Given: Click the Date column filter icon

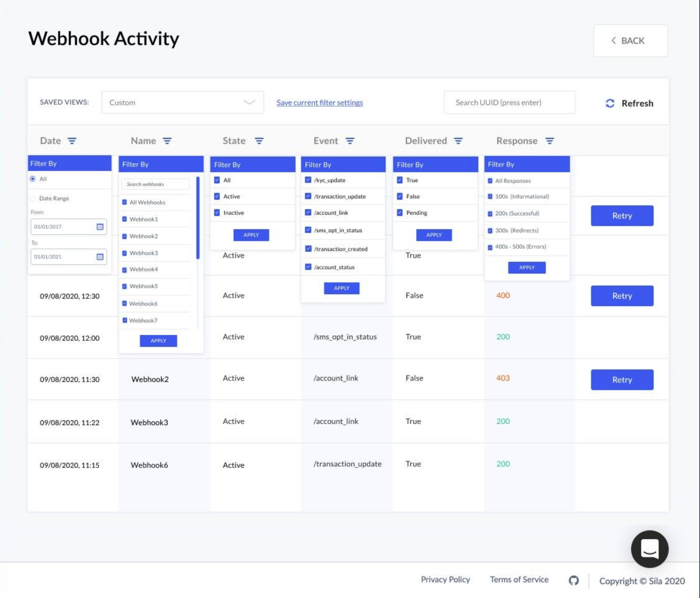Looking at the screenshot, I should (x=72, y=141).
